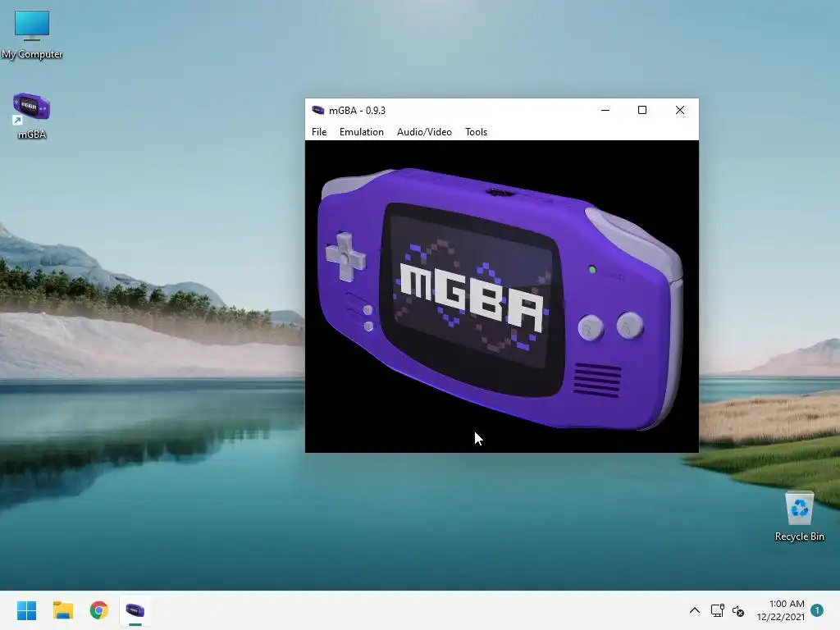Click the muted volume tray icon

pos(738,610)
